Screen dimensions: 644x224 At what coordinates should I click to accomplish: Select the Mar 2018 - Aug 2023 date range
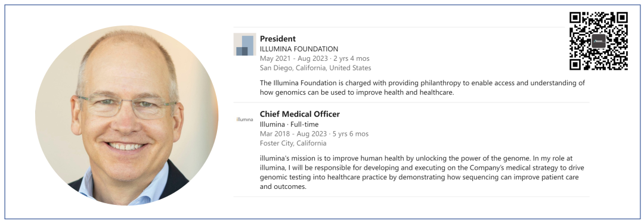click(314, 133)
